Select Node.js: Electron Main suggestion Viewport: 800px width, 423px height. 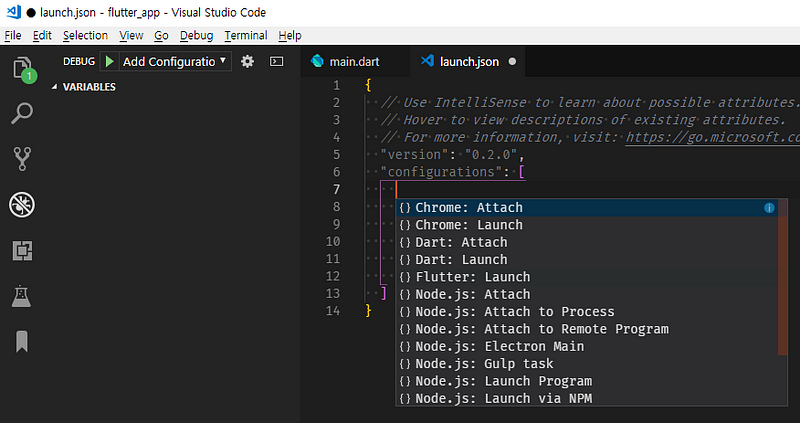(587, 346)
